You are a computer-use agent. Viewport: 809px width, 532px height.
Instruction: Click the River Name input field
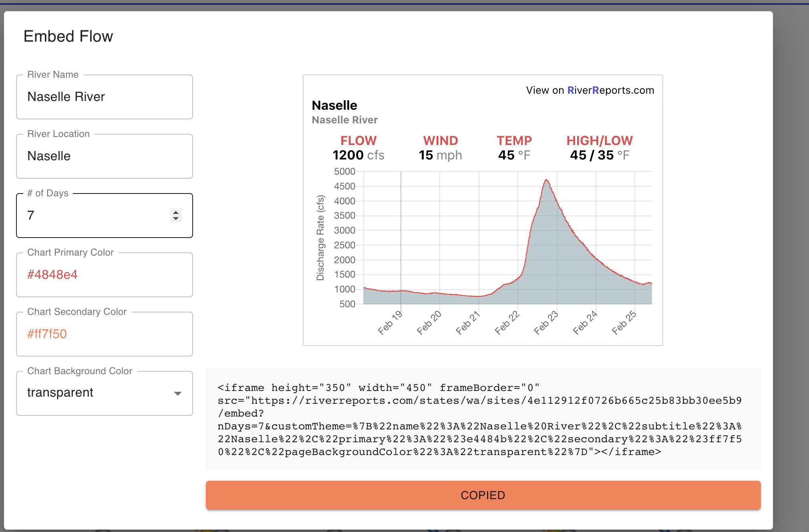coord(104,97)
